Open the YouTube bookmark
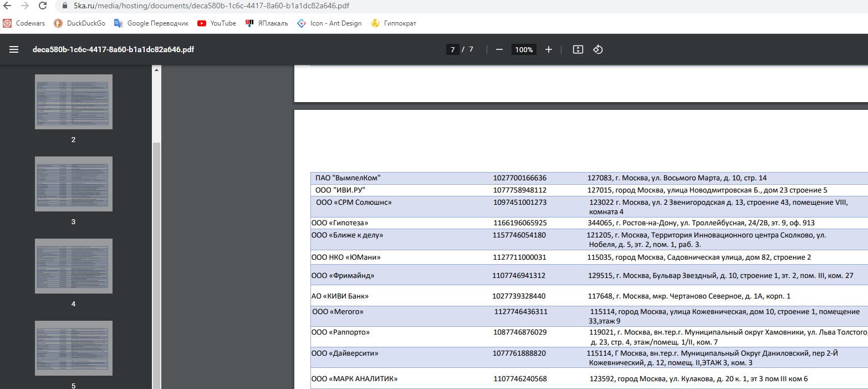This screenshot has width=868, height=389. 217,23
